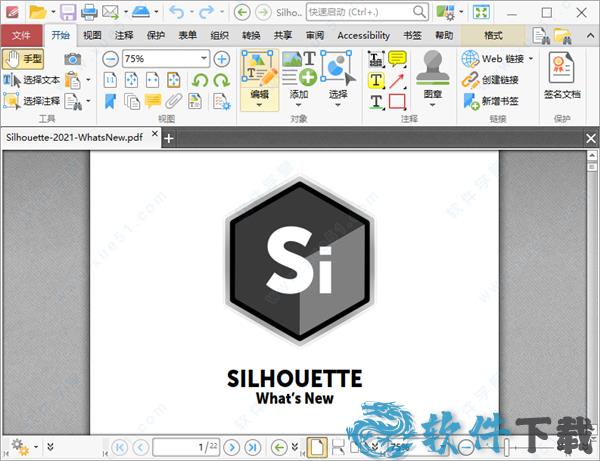Click the zoom in plus button in ribbon
Screen dimensions: 600x461
(222, 59)
